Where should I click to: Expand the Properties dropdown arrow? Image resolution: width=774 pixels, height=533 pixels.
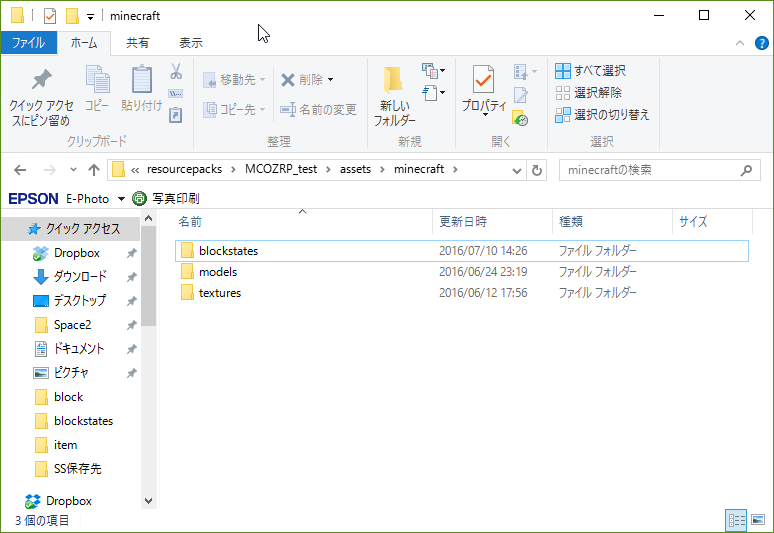(x=485, y=115)
